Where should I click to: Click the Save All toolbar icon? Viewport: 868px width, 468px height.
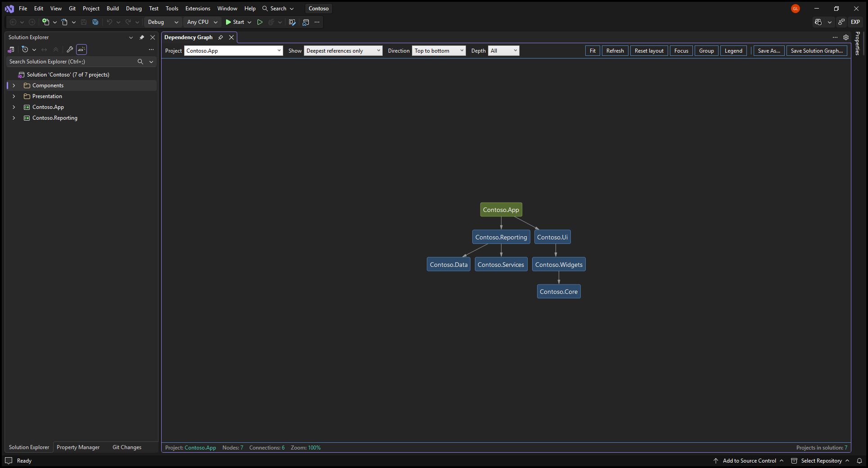95,22
